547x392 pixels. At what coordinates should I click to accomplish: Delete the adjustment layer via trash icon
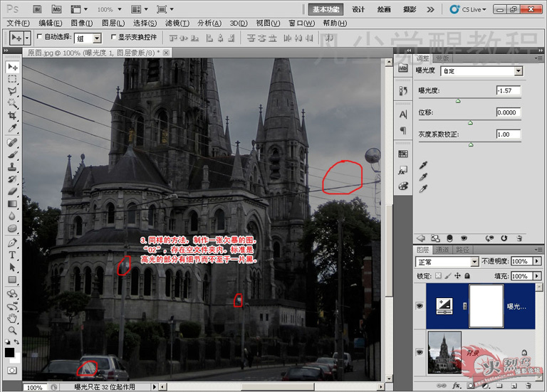(519, 238)
